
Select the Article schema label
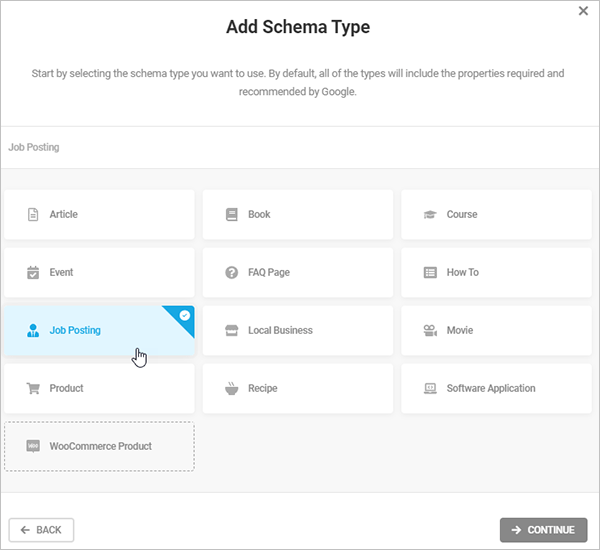point(64,214)
